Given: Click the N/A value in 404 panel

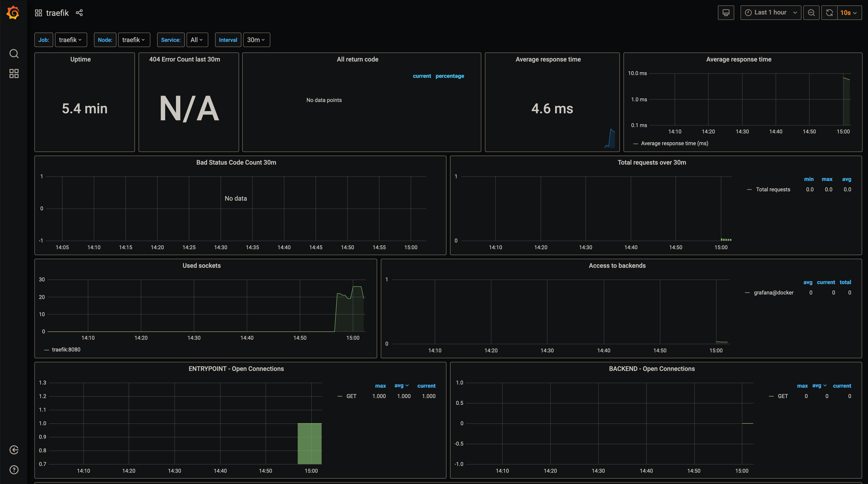Looking at the screenshot, I should [189, 108].
